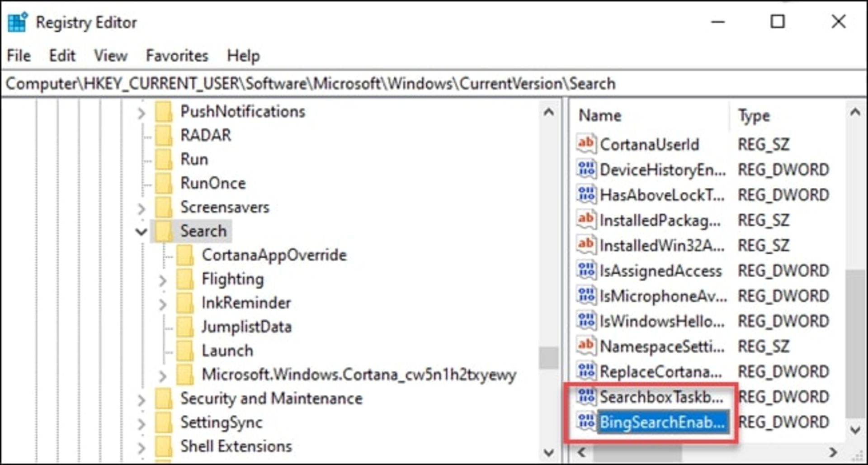This screenshot has height=465, width=868.
Task: Click the InkReminder folder icon
Action: click(185, 303)
